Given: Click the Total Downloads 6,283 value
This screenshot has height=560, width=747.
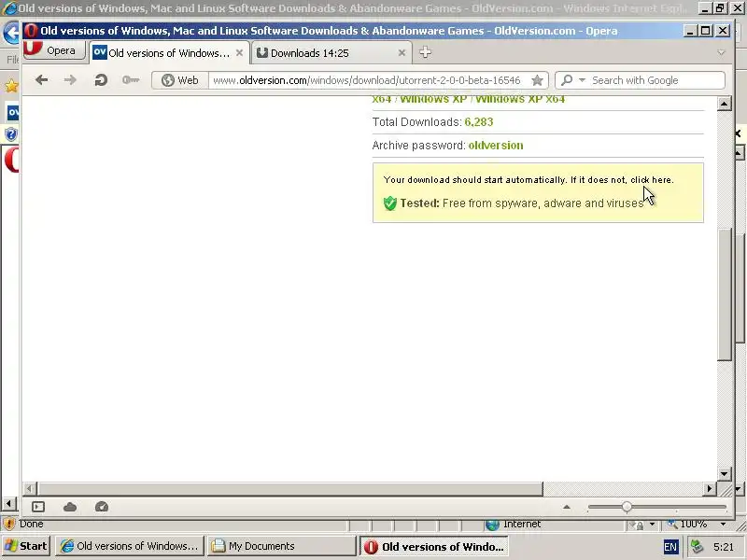Looking at the screenshot, I should pos(479,122).
